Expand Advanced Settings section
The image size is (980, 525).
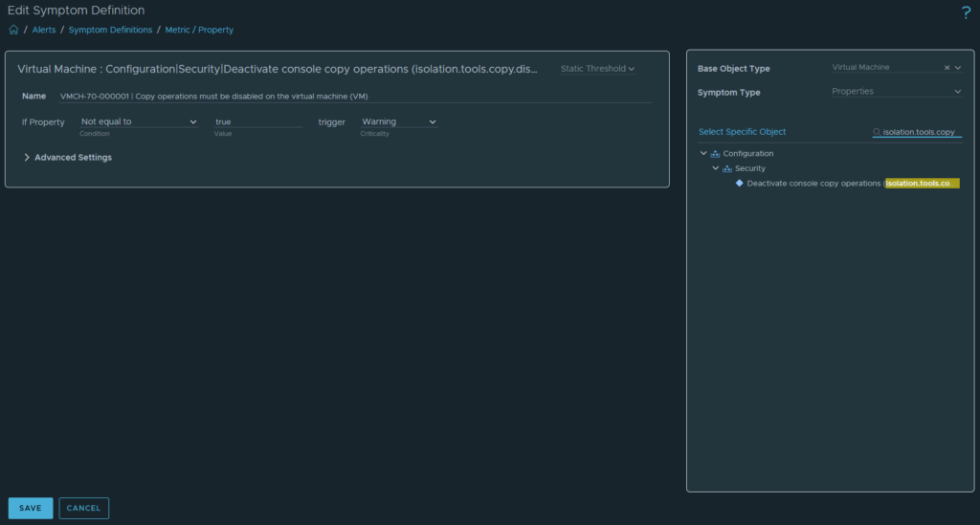(27, 158)
